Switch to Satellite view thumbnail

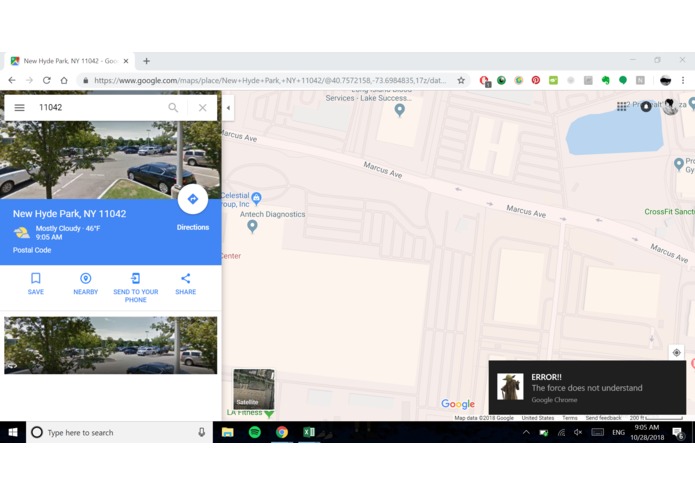click(x=254, y=389)
